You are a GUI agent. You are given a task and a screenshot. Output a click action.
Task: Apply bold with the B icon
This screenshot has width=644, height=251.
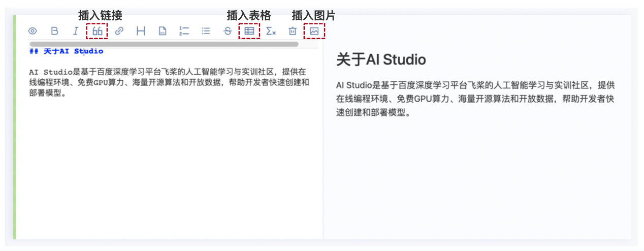pyautogui.click(x=54, y=31)
